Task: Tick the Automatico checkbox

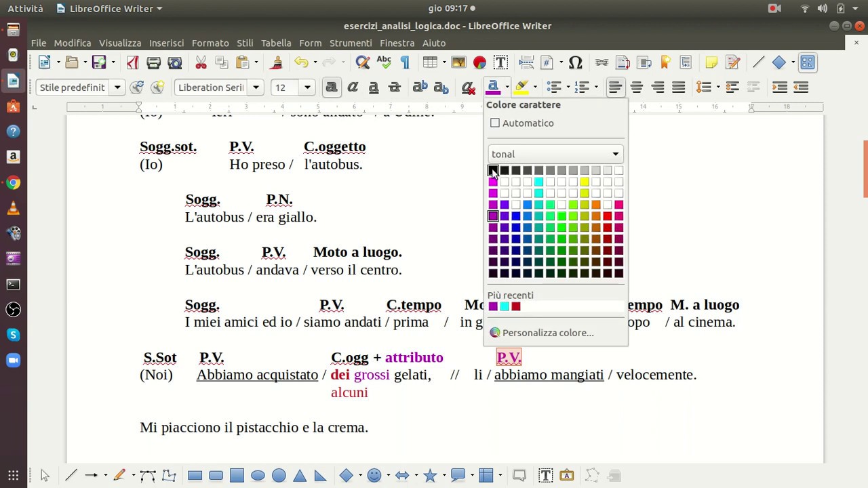Action: click(495, 123)
